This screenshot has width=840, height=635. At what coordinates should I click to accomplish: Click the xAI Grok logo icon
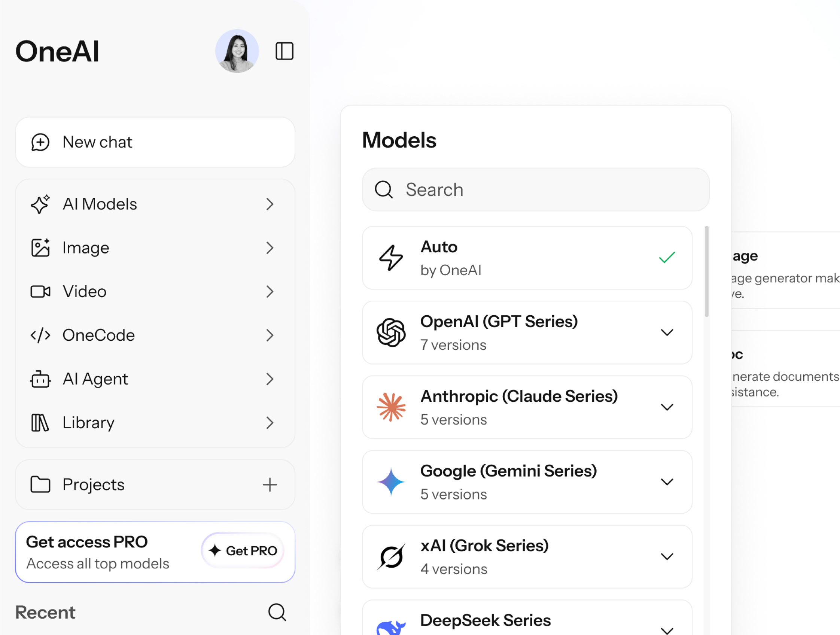391,557
